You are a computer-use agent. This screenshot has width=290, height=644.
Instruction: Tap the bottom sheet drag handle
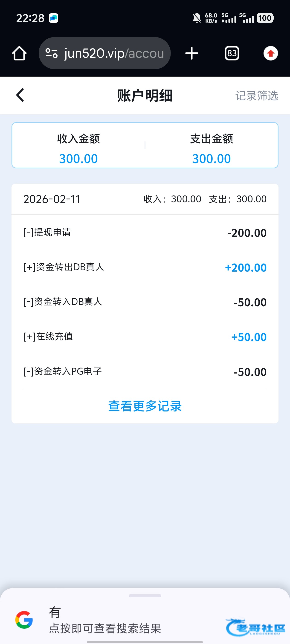pos(145,596)
